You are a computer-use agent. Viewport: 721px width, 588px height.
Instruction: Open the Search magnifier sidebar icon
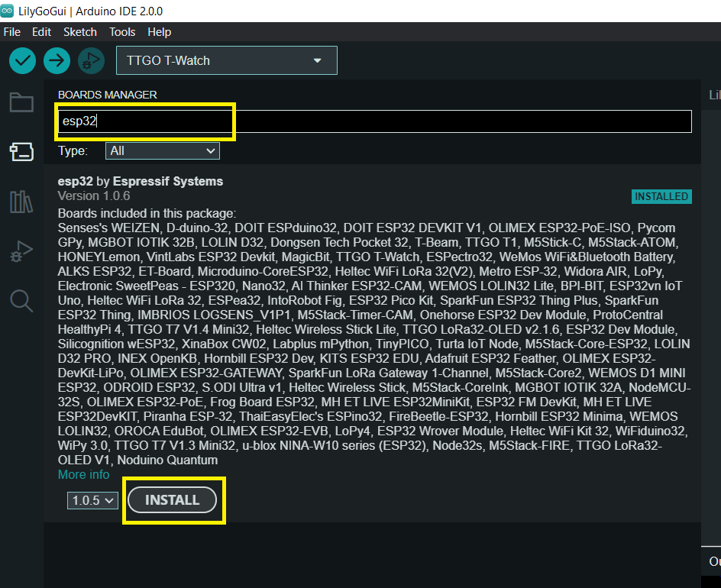tap(21, 301)
